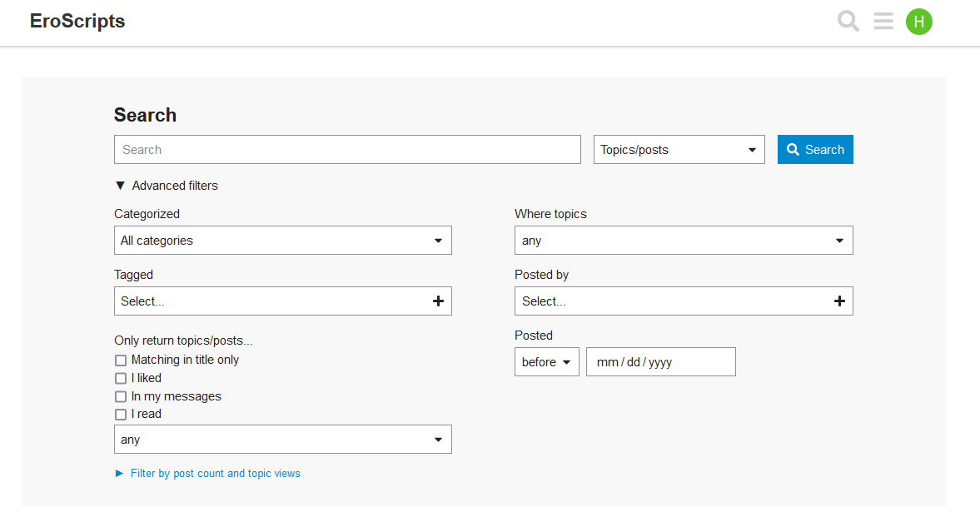Viewport: 980px width, 527px height.
Task: Open the Tagged Select... field
Action: [x=282, y=301]
